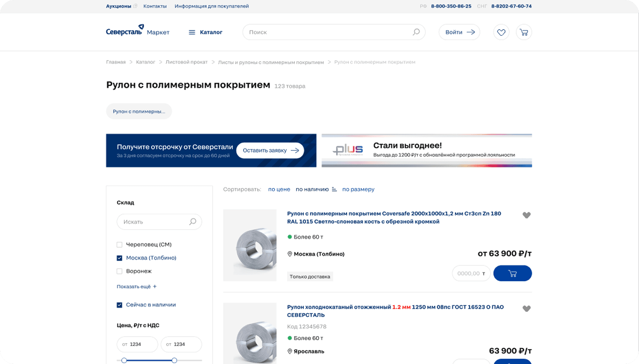Screen dimensions: 639x364
Task: Click the minimum price input field
Action: 137,344
